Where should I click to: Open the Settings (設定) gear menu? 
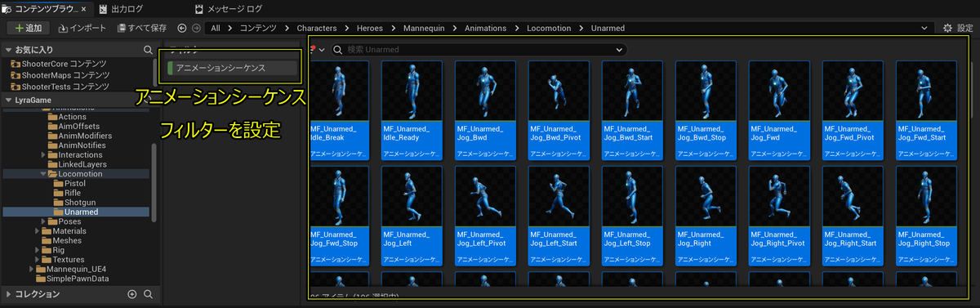tap(957, 28)
